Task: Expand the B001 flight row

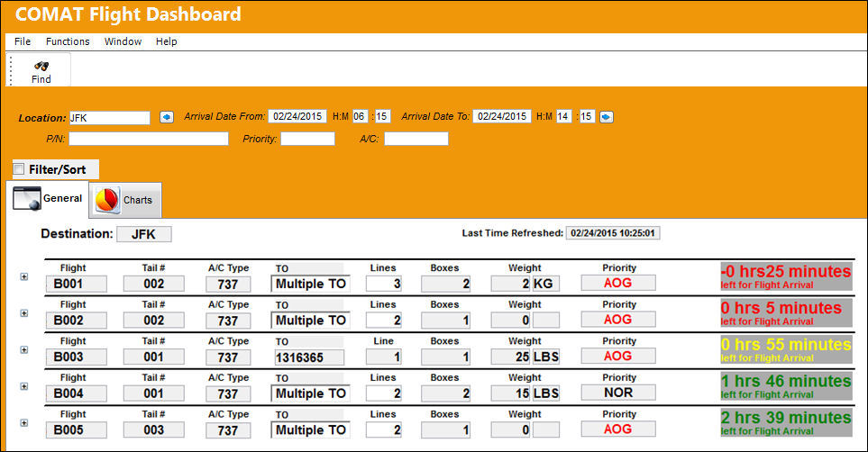Action: click(23, 276)
